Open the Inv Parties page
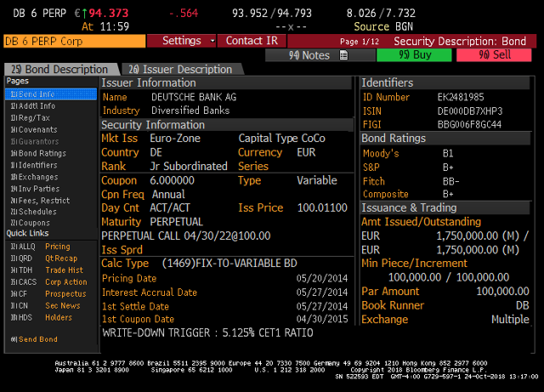The width and height of the screenshot is (544, 392). point(35,189)
